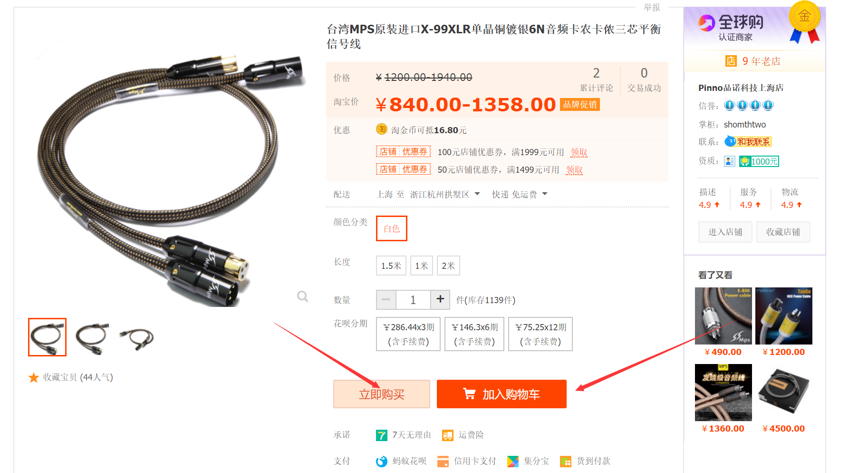
Task: Click the gold 淘金币 coin icon
Action: pyautogui.click(x=381, y=129)
